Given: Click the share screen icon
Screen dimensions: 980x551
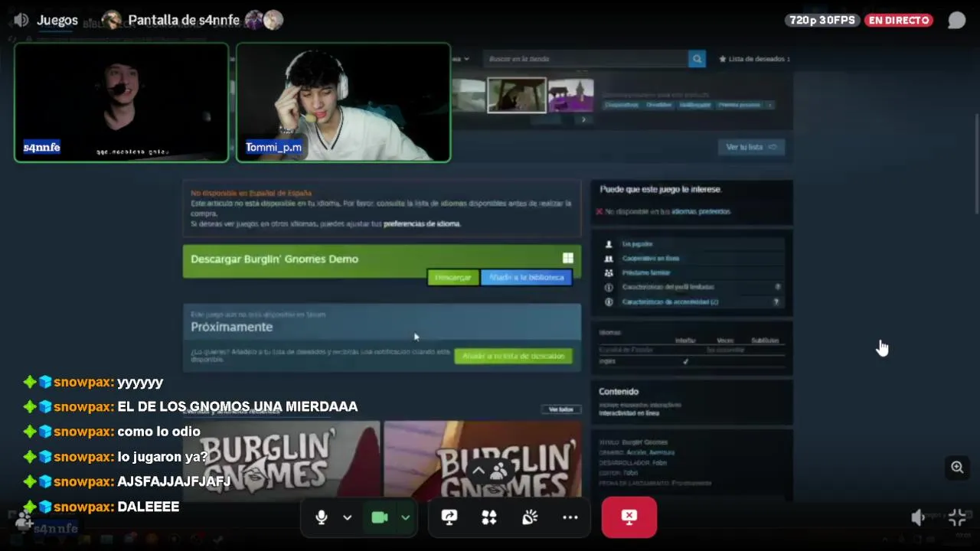Looking at the screenshot, I should [449, 517].
